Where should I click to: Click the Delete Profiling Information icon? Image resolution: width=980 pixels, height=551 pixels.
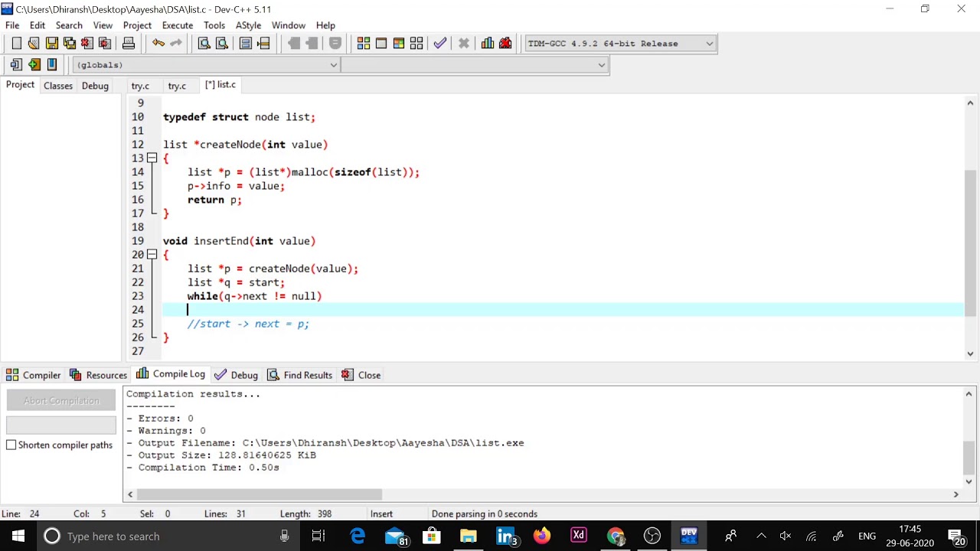(x=505, y=44)
